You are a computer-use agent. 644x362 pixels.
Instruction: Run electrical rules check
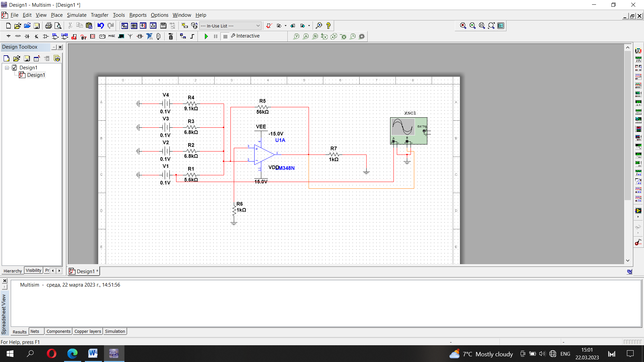[x=269, y=26]
